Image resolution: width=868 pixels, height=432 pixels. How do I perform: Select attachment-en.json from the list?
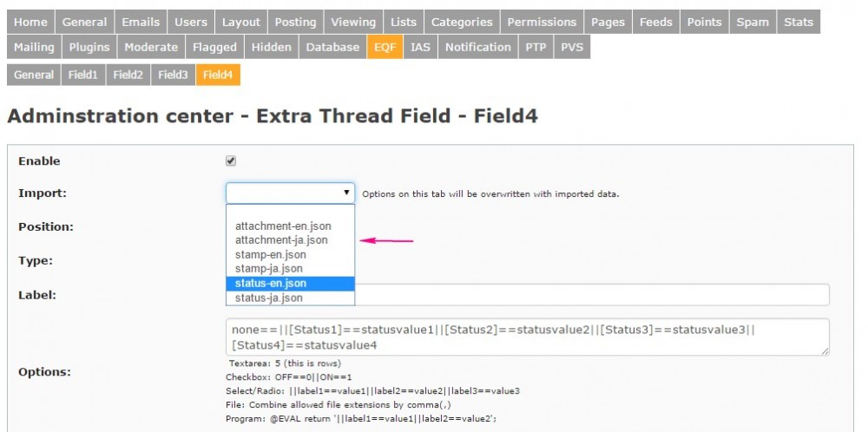[x=282, y=226]
